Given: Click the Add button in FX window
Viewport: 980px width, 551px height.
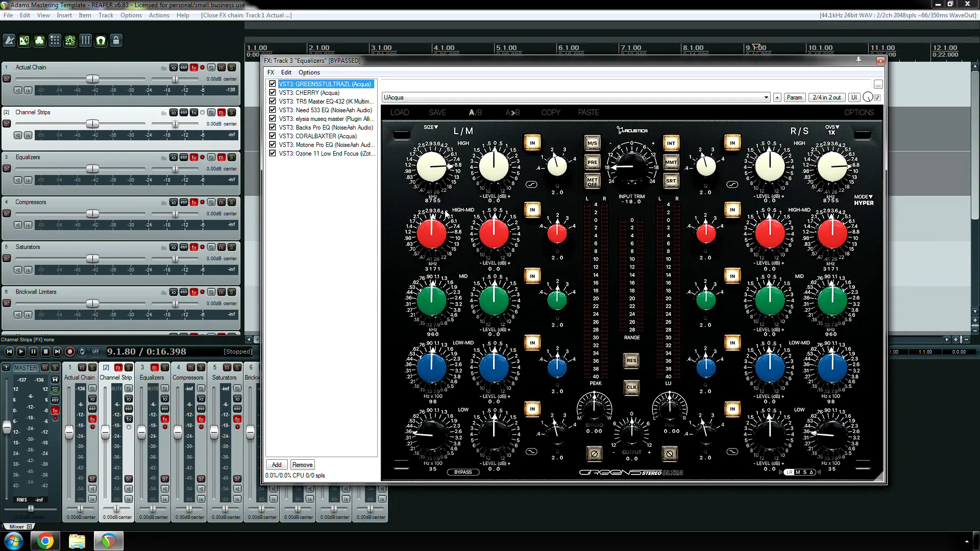Looking at the screenshot, I should (277, 465).
